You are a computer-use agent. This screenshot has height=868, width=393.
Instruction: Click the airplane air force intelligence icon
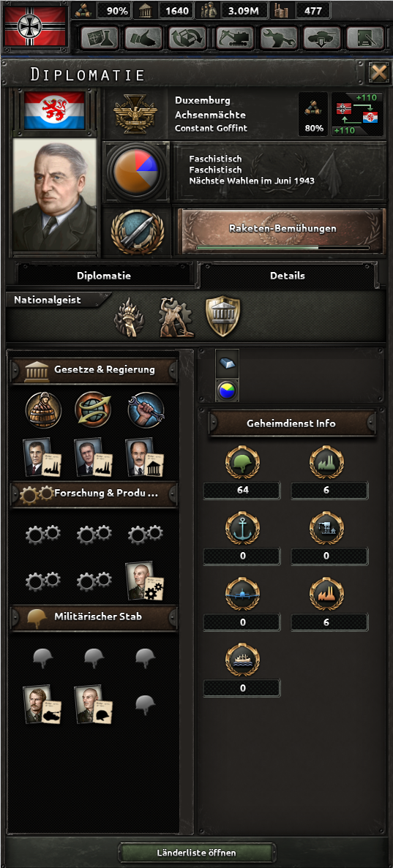[242, 595]
